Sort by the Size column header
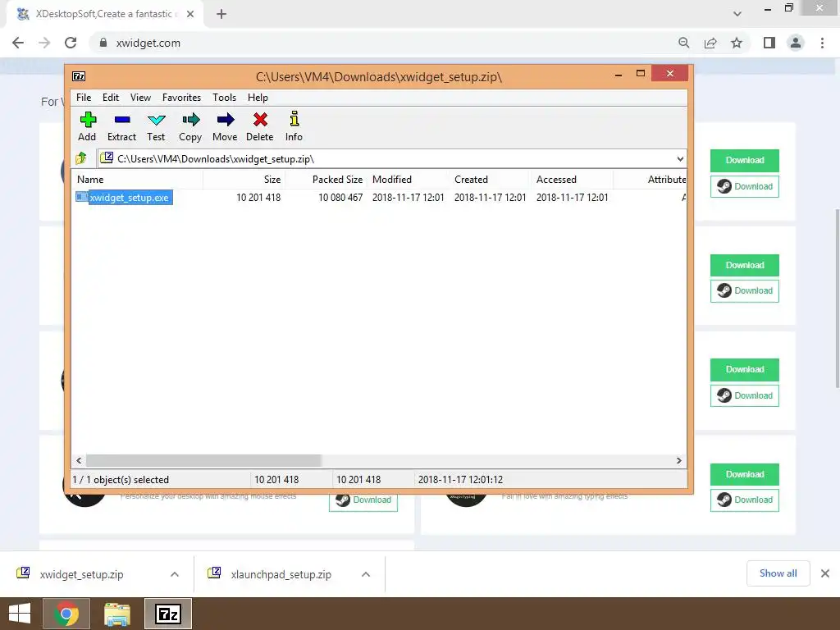The height and width of the screenshot is (630, 840). (x=244, y=180)
